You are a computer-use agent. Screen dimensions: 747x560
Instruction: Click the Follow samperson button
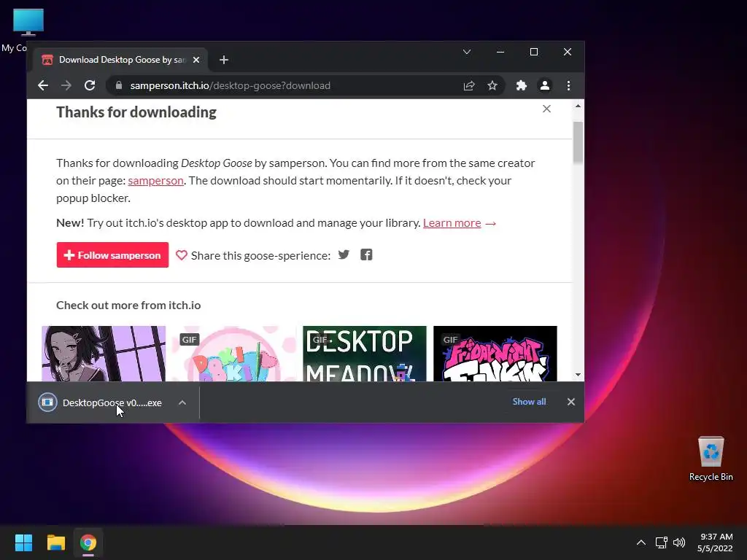[112, 255]
